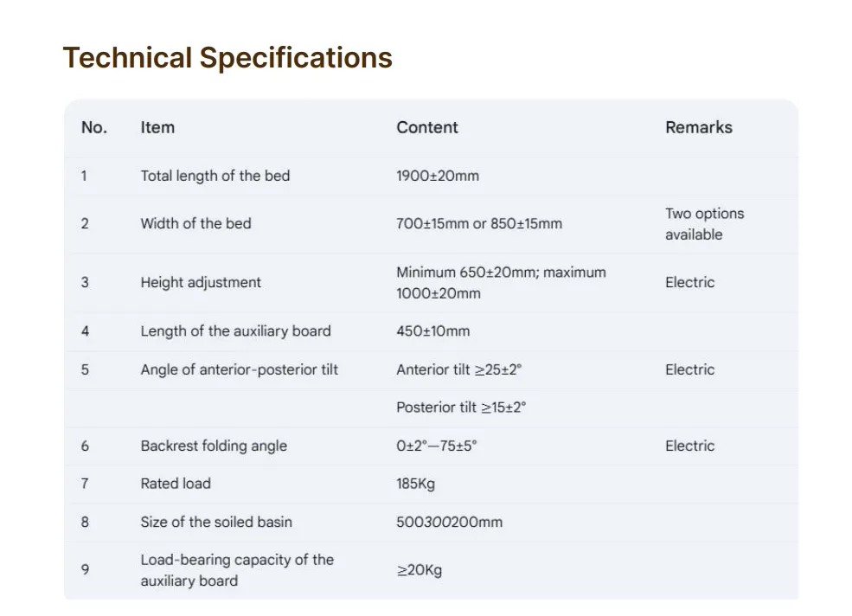Click the Technical Specifications heading

(227, 58)
